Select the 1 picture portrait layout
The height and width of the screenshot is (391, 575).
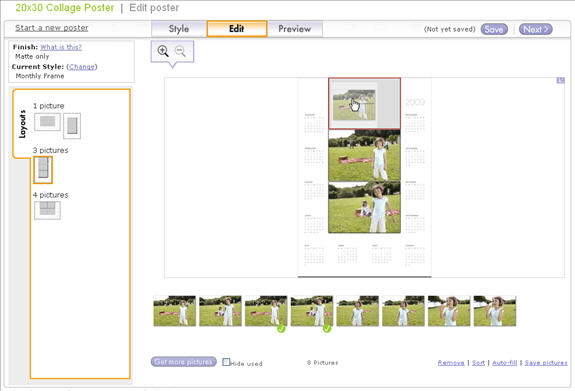coord(72,126)
